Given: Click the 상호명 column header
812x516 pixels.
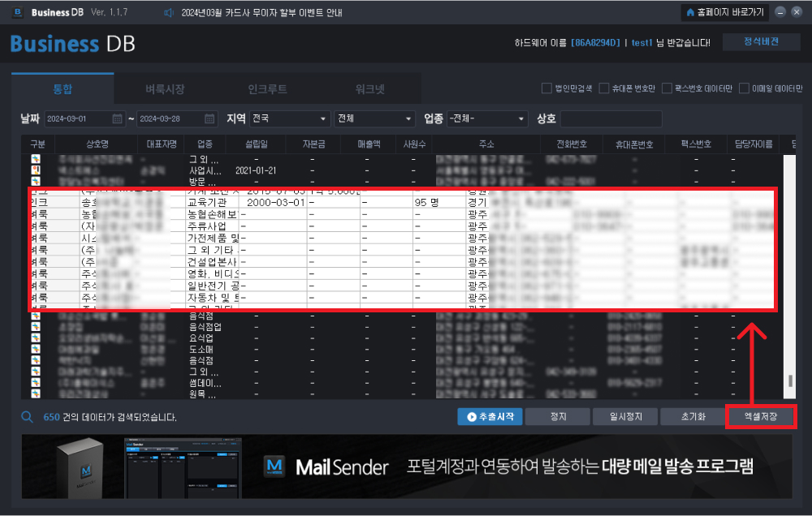Looking at the screenshot, I should pyautogui.click(x=97, y=144).
